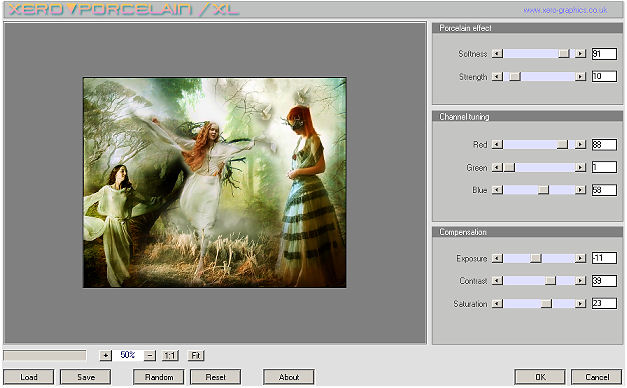Click the Green value field
The image size is (627, 388).
(604, 167)
